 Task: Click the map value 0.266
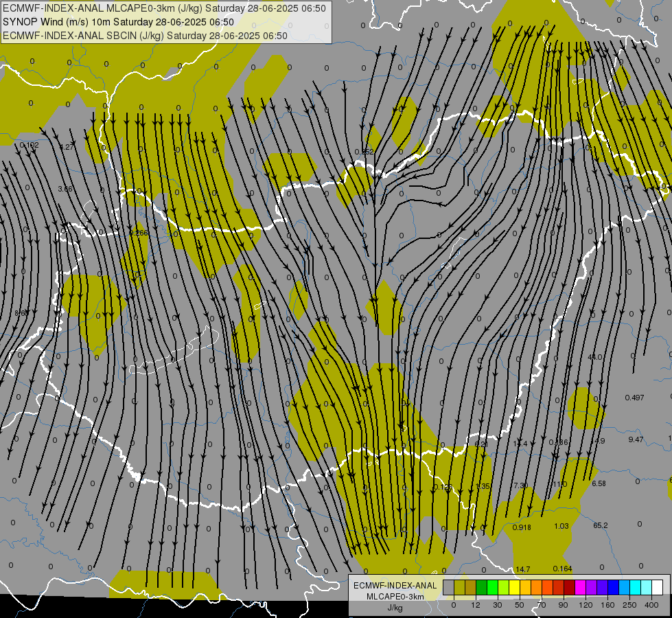pyautogui.click(x=138, y=233)
